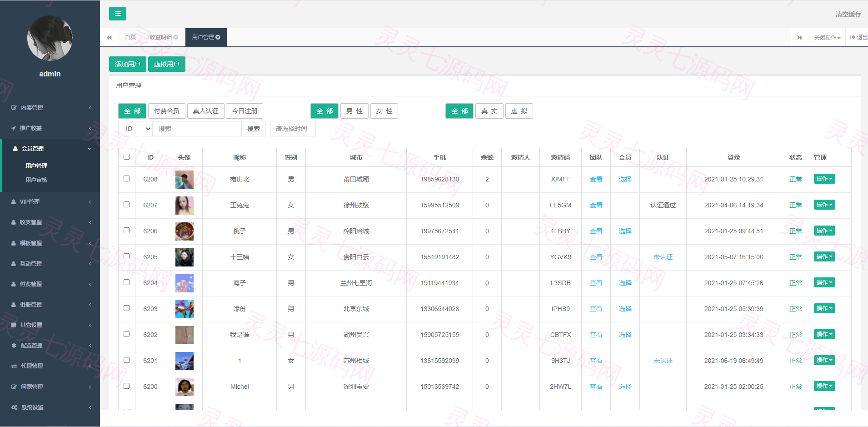Expand the 收支管理 sidebar menu
This screenshot has width=868, height=427.
[x=50, y=222]
